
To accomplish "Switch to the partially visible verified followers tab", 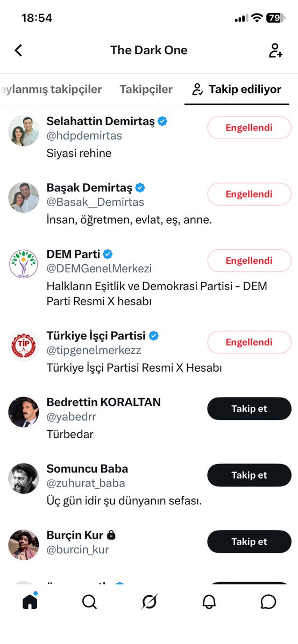I will [51, 89].
